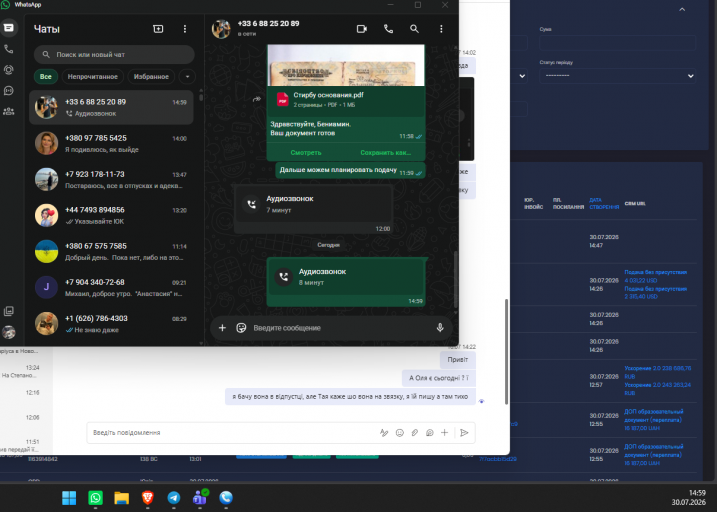Click Сохранить как on the PDF message

pyautogui.click(x=385, y=153)
